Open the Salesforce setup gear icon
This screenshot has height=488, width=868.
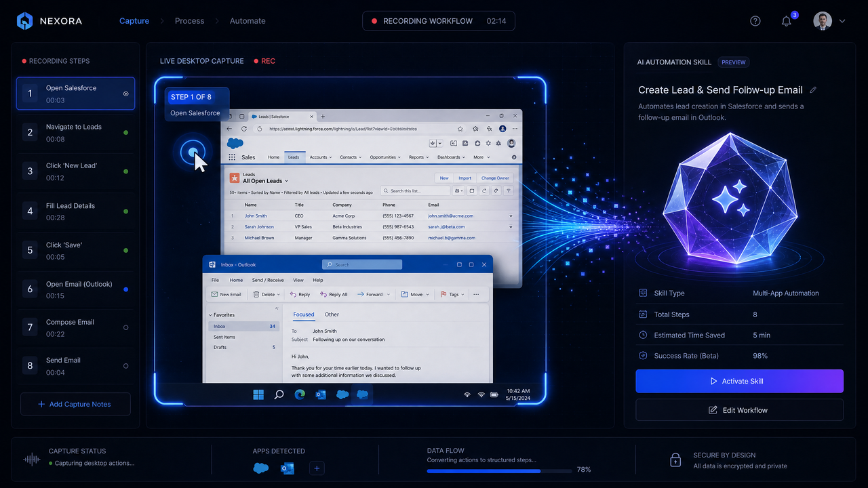(x=488, y=143)
